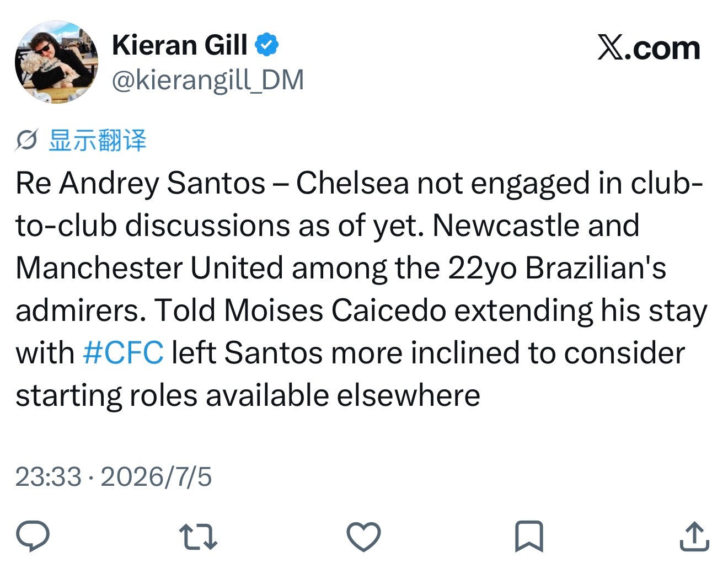Click the .com text of the X.com watermark
Screen dimensions: 728x563
(663, 49)
